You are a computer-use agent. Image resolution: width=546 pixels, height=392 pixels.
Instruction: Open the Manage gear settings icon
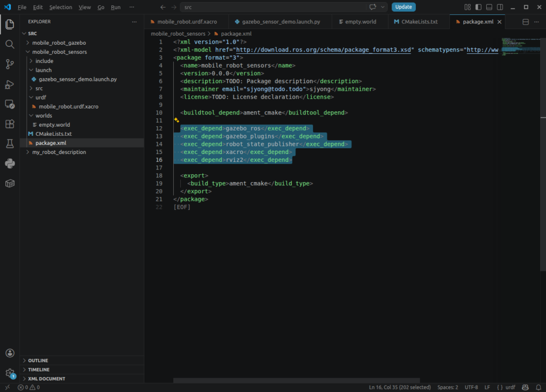[10, 373]
